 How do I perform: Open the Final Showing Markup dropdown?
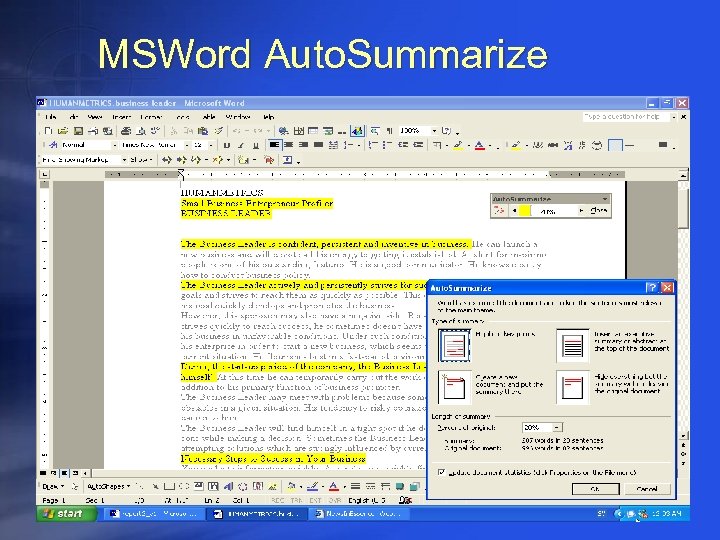click(x=124, y=160)
